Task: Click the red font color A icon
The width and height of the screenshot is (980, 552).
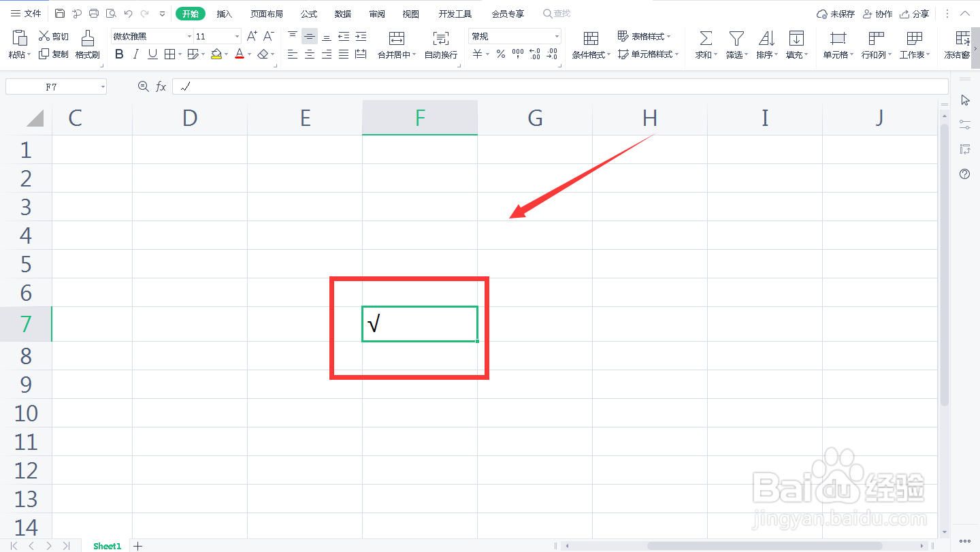Action: (x=240, y=54)
